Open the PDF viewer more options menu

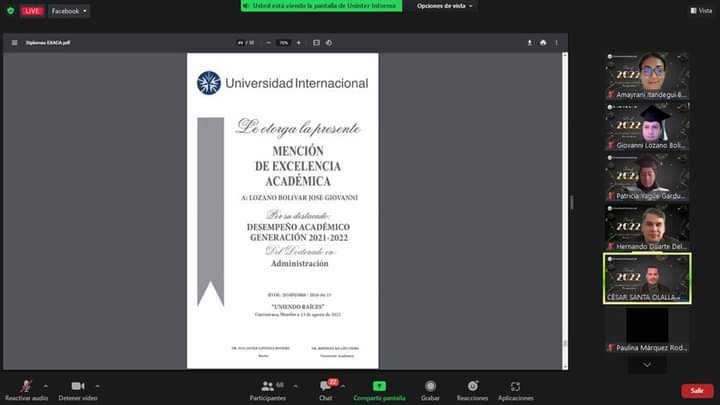[x=557, y=43]
